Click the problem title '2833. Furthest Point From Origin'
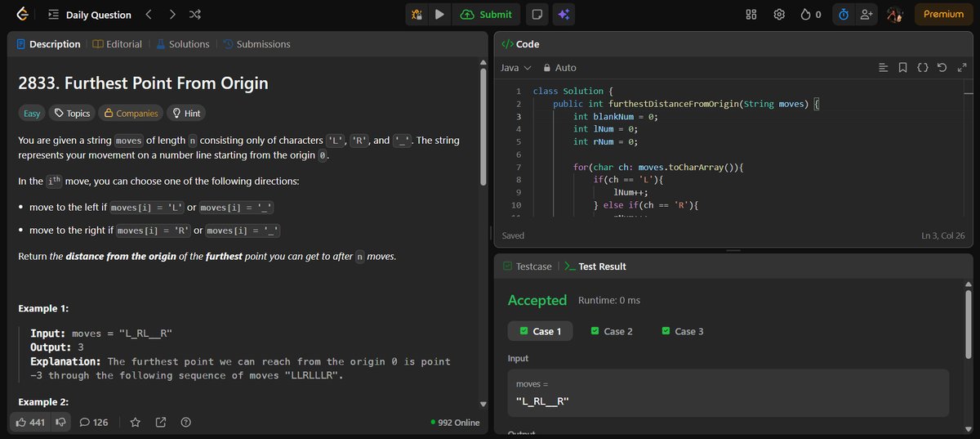 click(x=143, y=83)
